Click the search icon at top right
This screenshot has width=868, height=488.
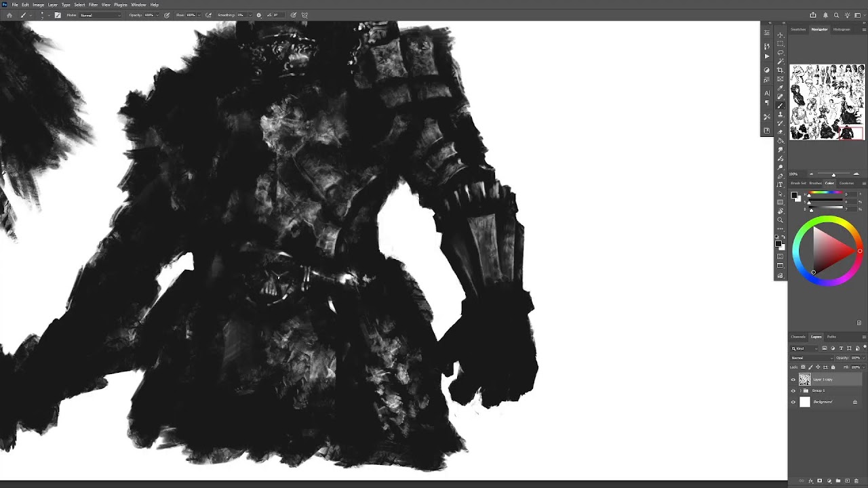coord(836,15)
